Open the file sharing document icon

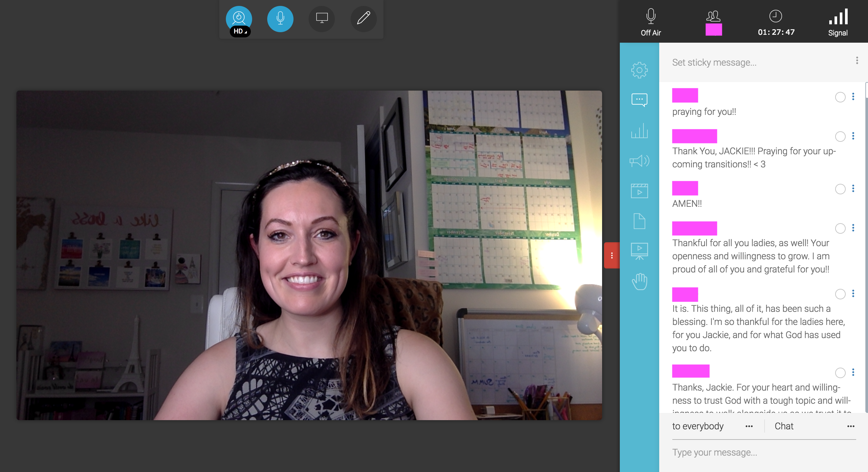point(639,221)
